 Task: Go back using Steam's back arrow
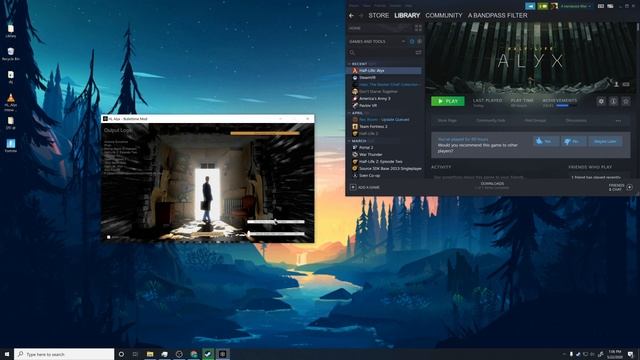click(x=351, y=16)
